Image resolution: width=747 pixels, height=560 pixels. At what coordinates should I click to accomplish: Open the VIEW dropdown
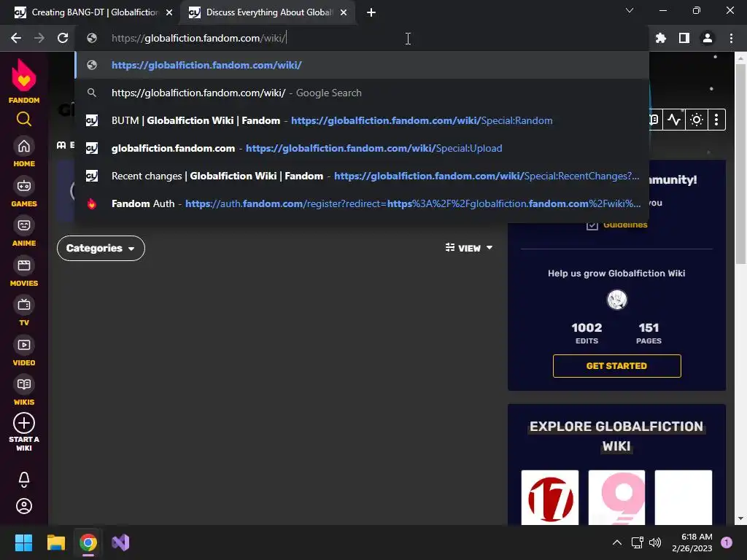[469, 248]
